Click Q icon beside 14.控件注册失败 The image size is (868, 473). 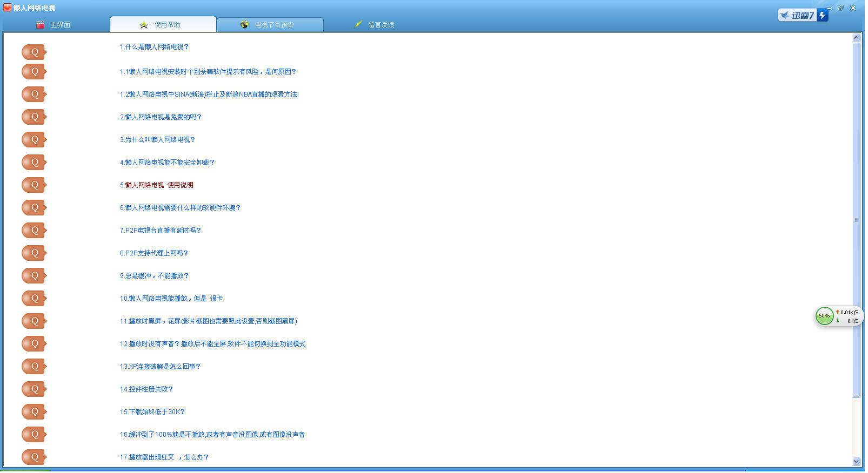tap(34, 389)
